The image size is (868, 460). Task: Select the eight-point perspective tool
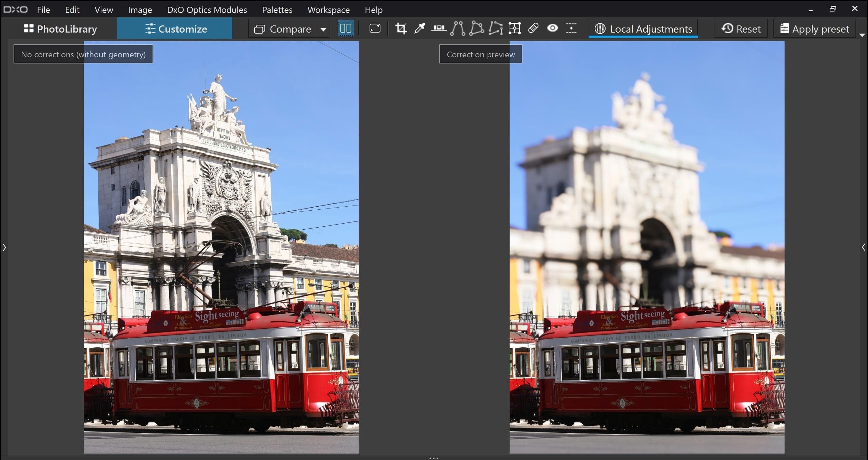495,28
